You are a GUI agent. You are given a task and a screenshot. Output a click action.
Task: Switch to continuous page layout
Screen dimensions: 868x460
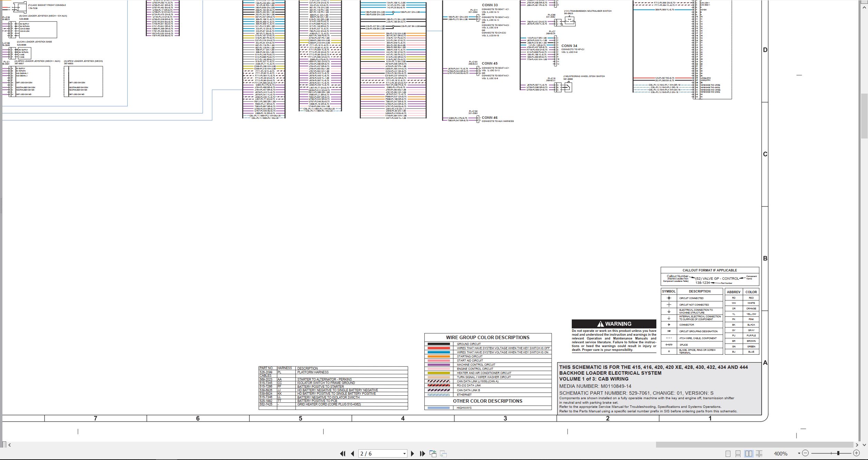(x=738, y=453)
